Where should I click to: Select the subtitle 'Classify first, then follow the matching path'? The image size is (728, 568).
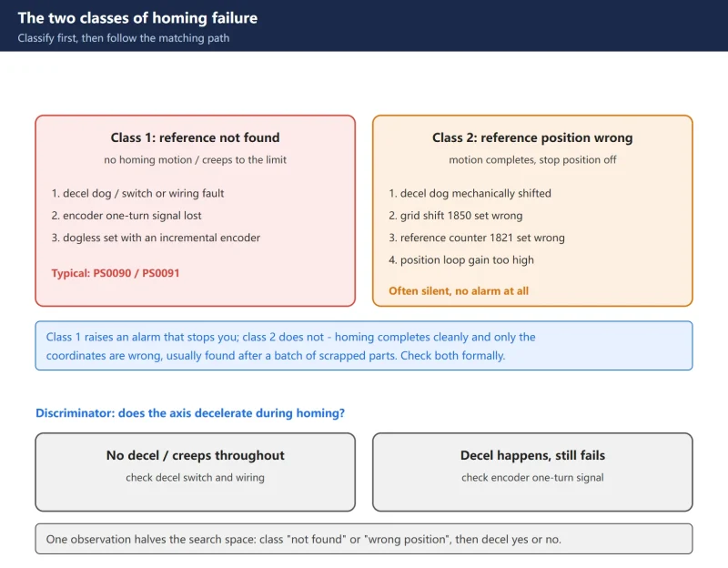pos(124,38)
